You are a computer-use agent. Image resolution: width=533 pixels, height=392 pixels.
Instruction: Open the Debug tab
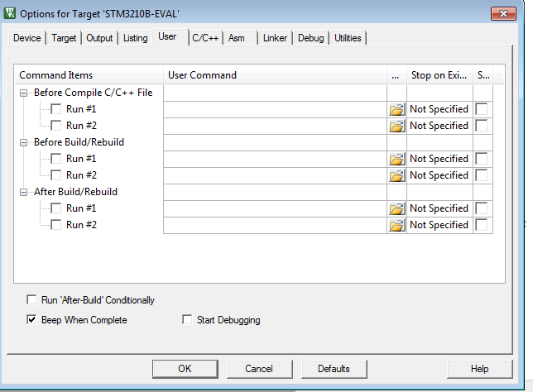coord(310,38)
